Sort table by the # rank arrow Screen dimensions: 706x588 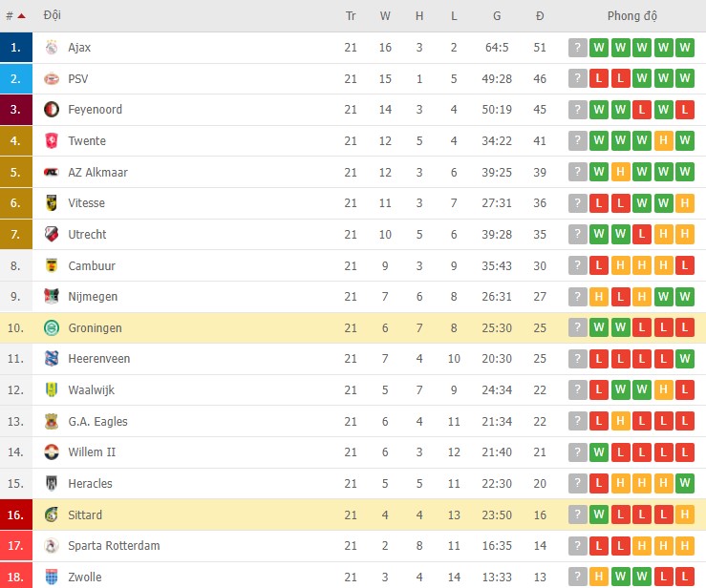tap(21, 16)
